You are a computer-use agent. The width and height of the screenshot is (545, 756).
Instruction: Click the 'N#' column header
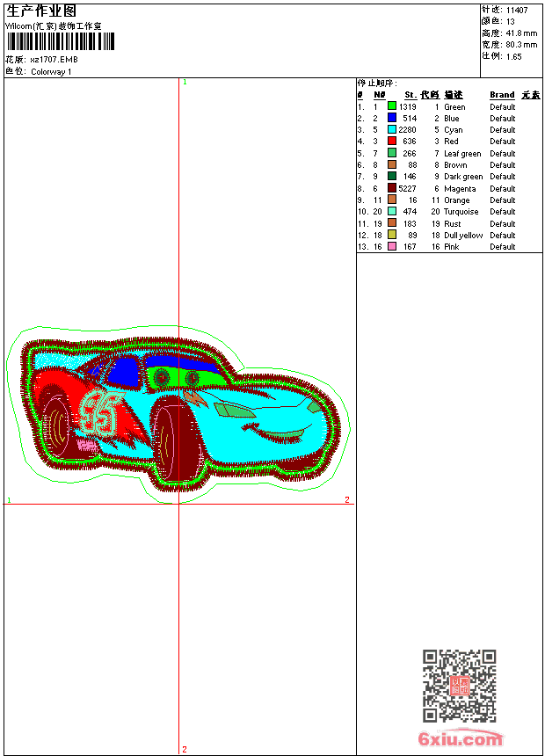coord(380,95)
